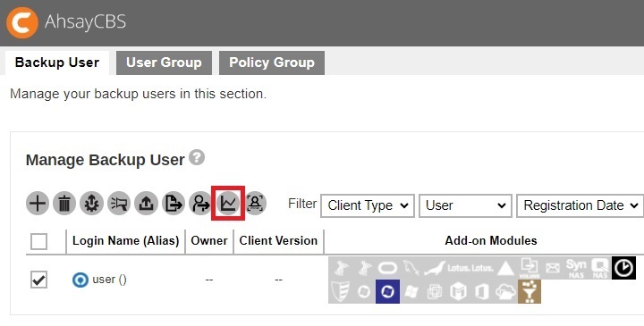The height and width of the screenshot is (326, 644).
Task: Uncheck the checkbox for the user row
Action: point(38,280)
